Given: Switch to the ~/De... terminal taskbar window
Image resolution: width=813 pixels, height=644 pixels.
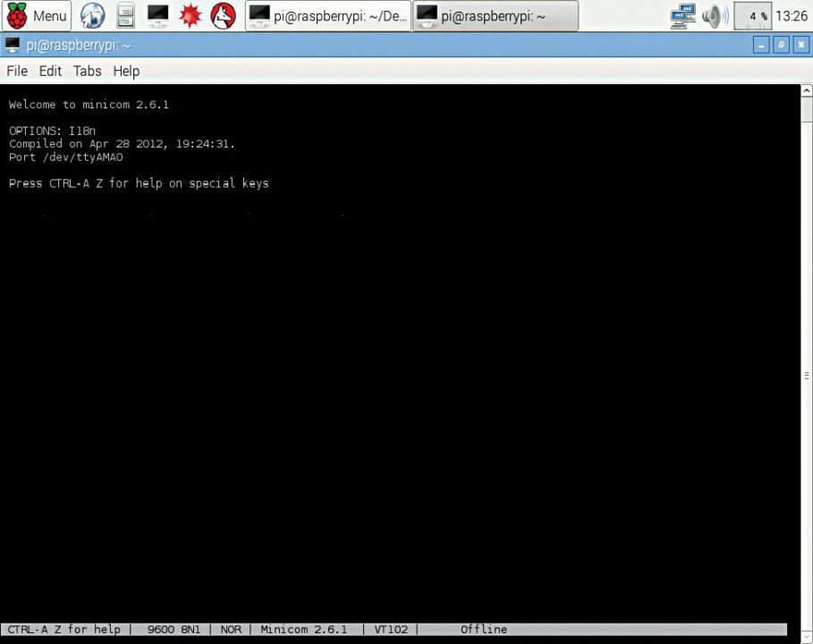Looking at the screenshot, I should (x=327, y=15).
